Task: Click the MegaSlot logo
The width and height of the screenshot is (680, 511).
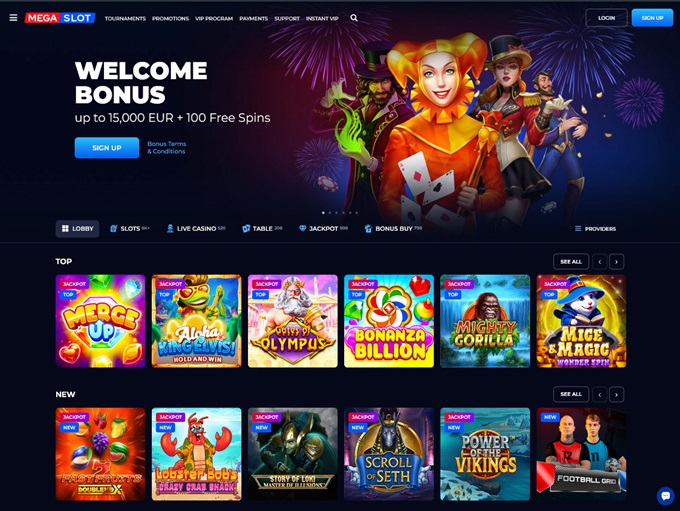Action: tap(60, 18)
